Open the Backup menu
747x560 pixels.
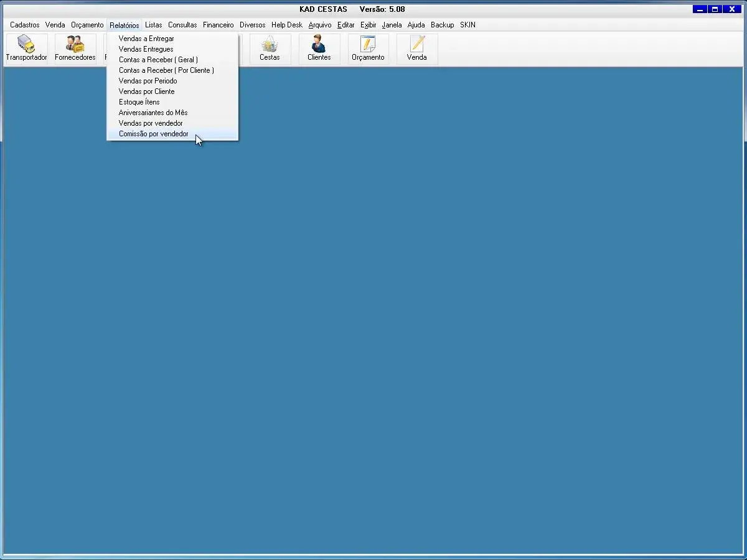point(442,25)
